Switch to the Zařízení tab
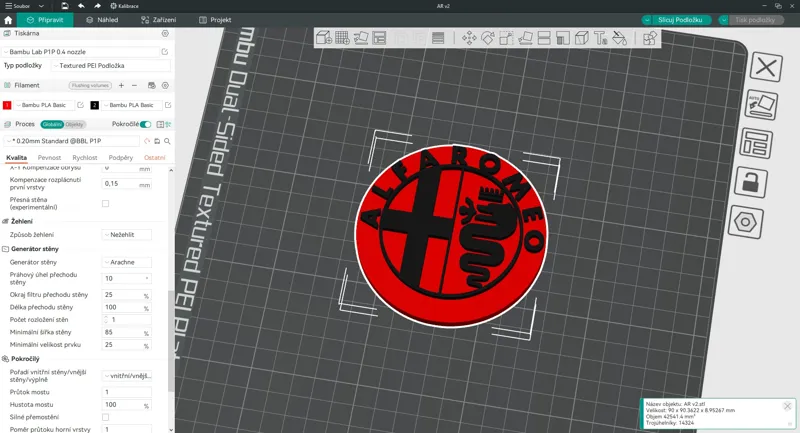 click(x=159, y=20)
